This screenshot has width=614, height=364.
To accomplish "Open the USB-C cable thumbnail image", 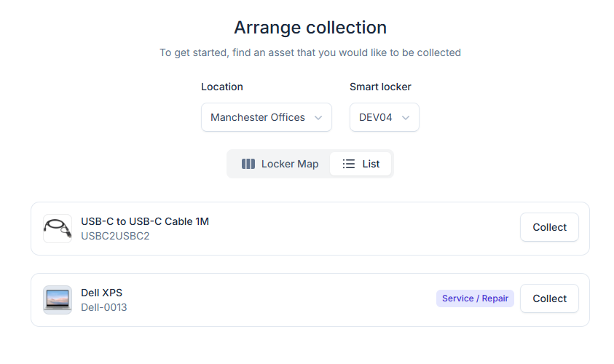I will (58, 229).
